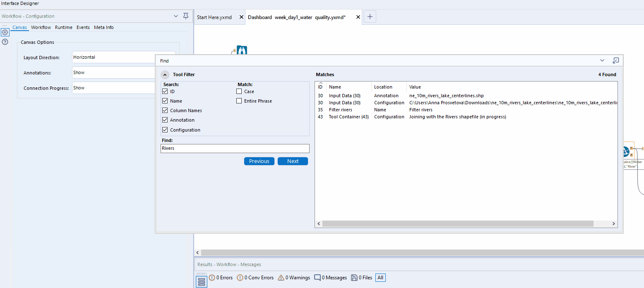Image resolution: width=644 pixels, height=288 pixels.
Task: Enable the Entire Phrase match checkbox
Action: (239, 101)
